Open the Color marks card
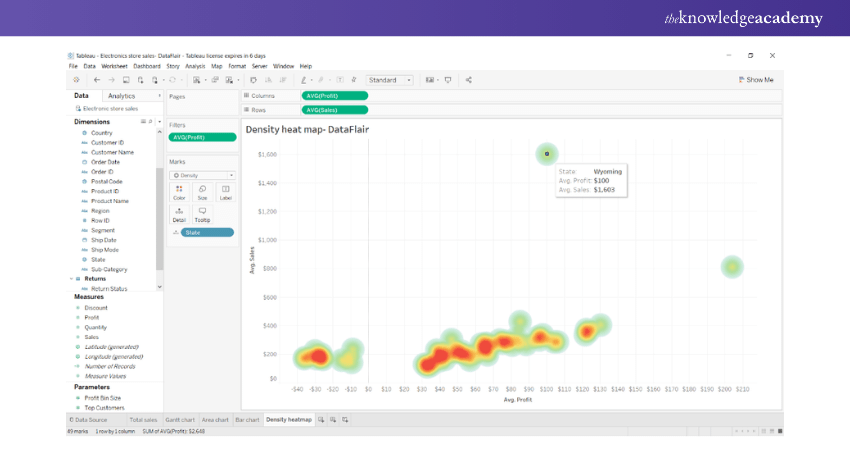Screen dimensions: 850x450 point(178,191)
